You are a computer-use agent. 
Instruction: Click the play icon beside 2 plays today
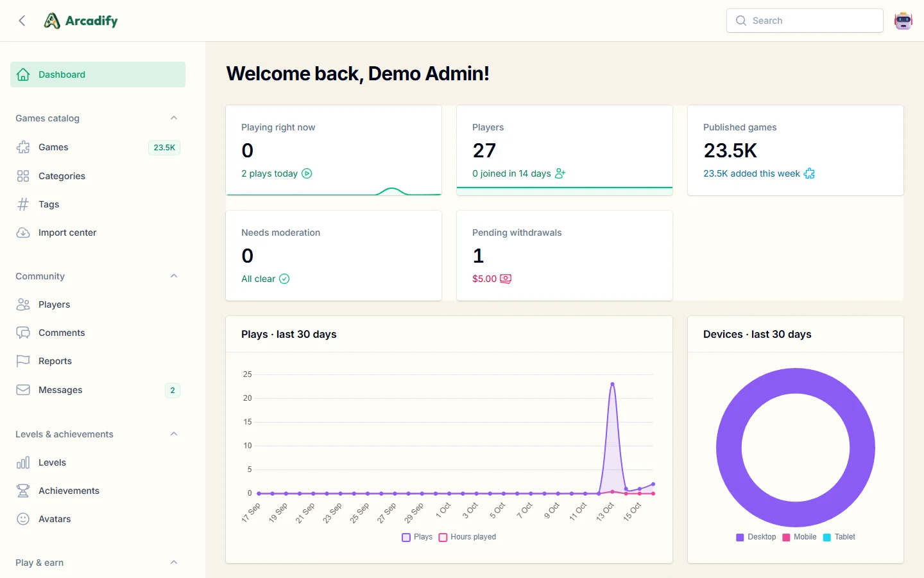(307, 173)
